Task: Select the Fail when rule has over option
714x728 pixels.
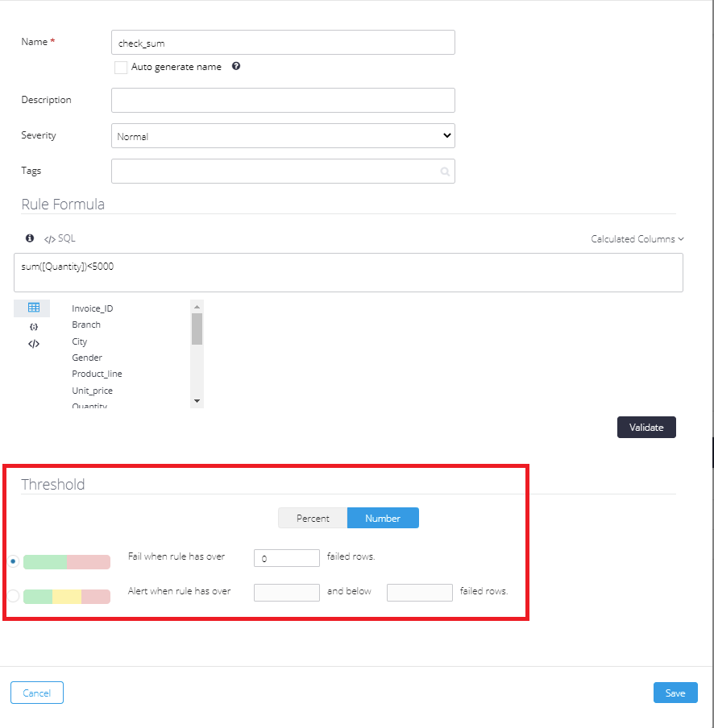Action: (x=13, y=561)
